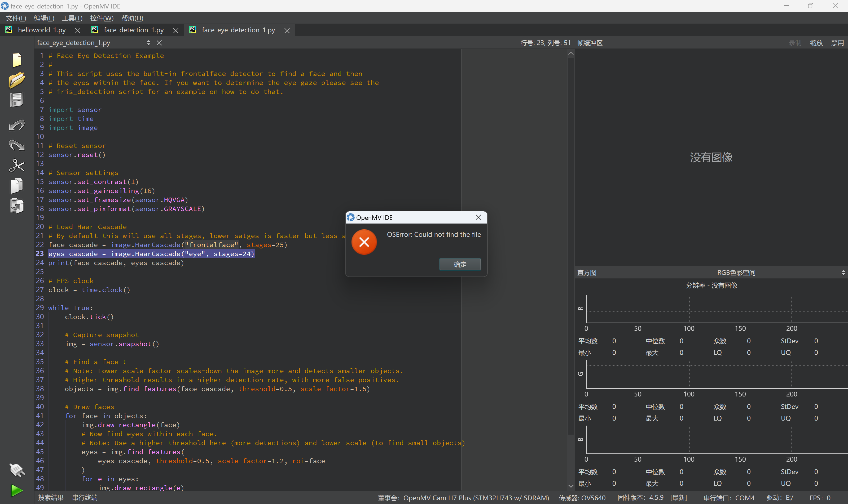Viewport: 848px width, 504px height.
Task: Expand the open documents file dropdown
Action: (94, 43)
